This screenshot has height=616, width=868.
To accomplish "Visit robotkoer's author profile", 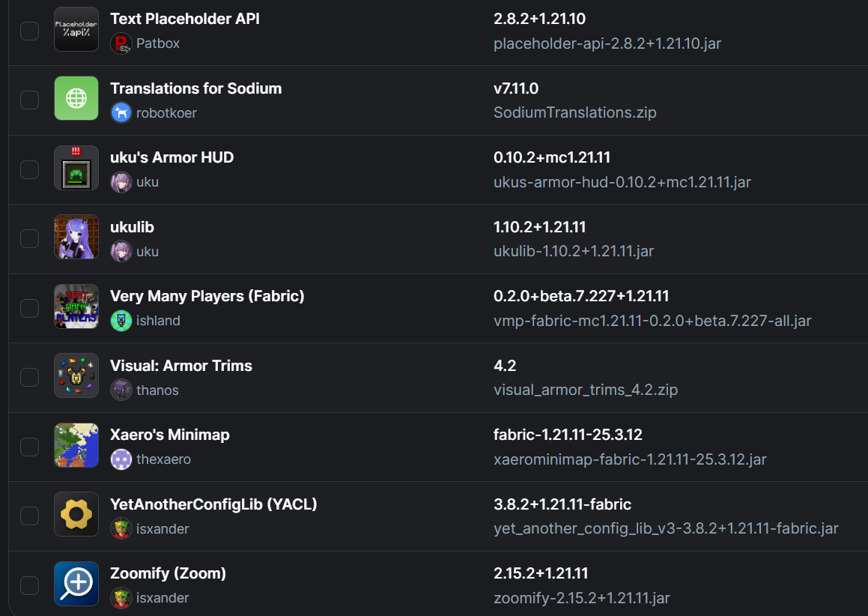I will [166, 113].
